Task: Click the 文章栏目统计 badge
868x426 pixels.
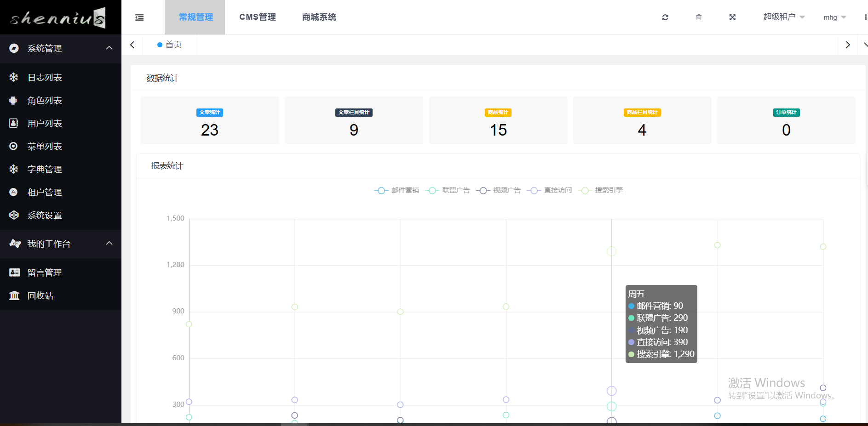Action: point(354,113)
